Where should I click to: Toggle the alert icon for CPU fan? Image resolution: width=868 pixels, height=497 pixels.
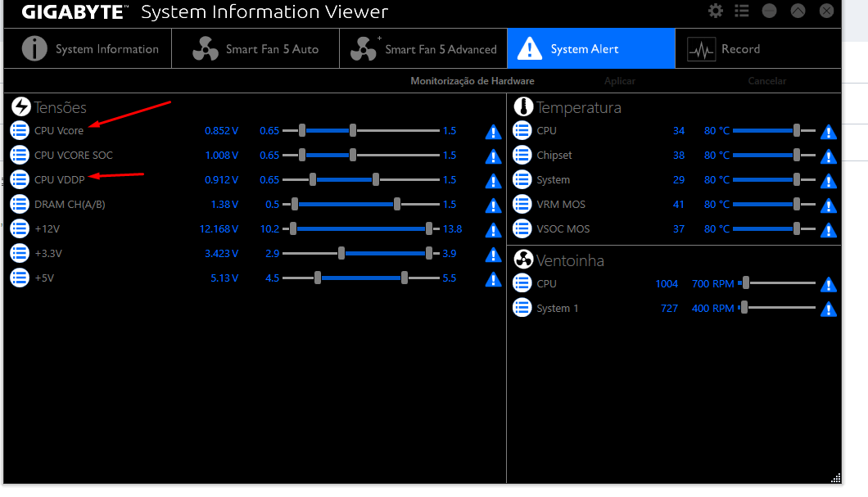click(828, 284)
